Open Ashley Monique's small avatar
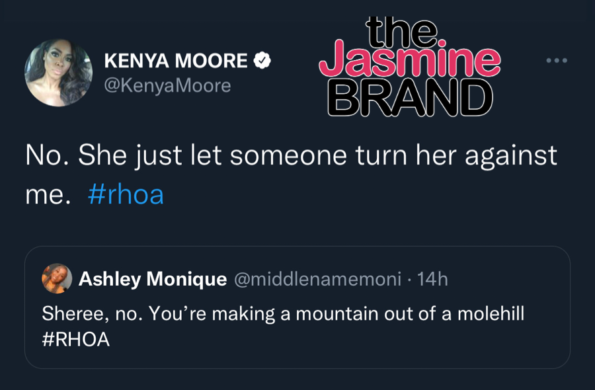Image resolution: width=595 pixels, height=390 pixels. [57, 278]
